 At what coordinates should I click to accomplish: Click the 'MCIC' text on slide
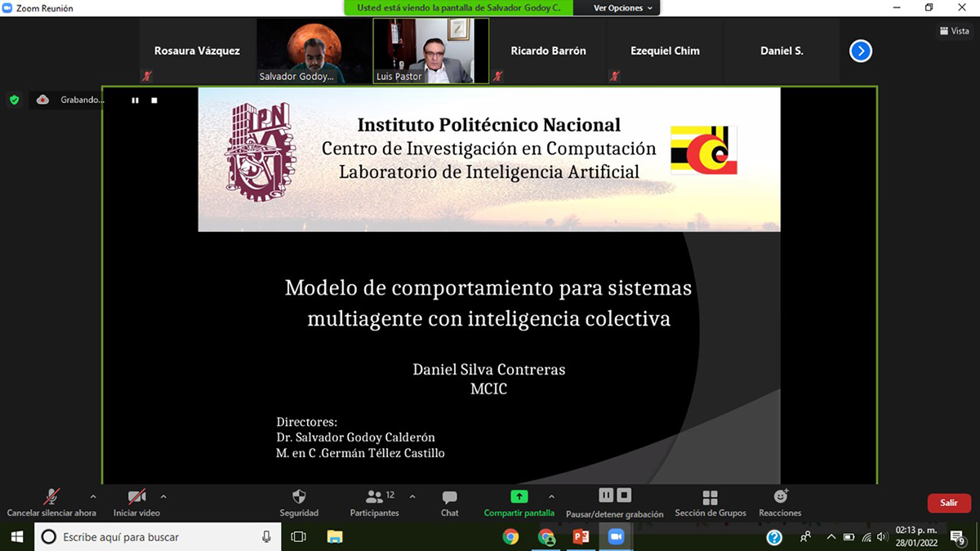pos(488,389)
